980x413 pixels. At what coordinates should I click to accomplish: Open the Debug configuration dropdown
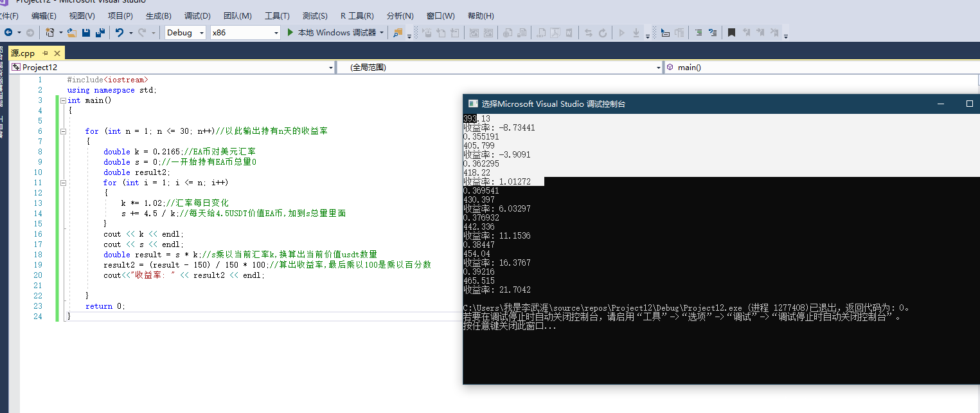pyautogui.click(x=185, y=32)
